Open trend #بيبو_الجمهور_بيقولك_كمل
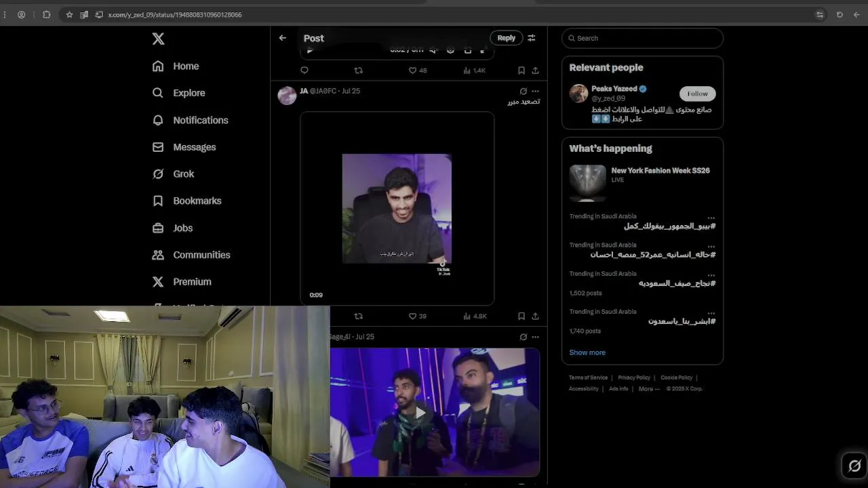 pos(669,226)
